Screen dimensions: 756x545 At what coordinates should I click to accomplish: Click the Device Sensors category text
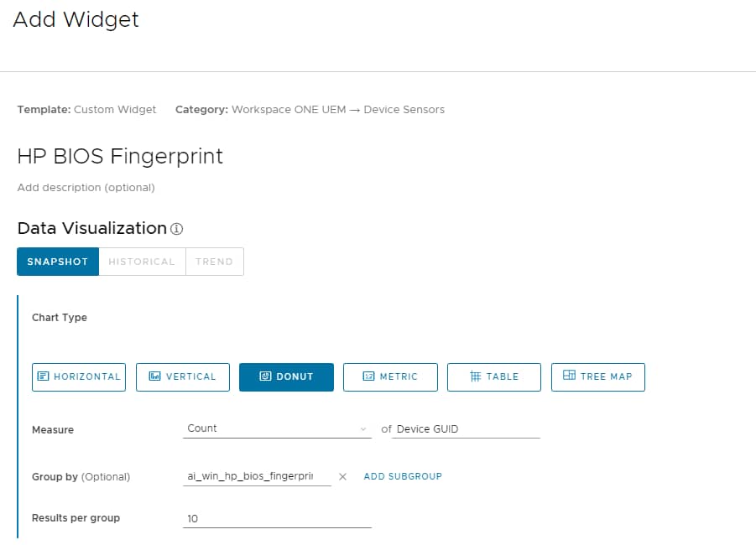tap(404, 109)
